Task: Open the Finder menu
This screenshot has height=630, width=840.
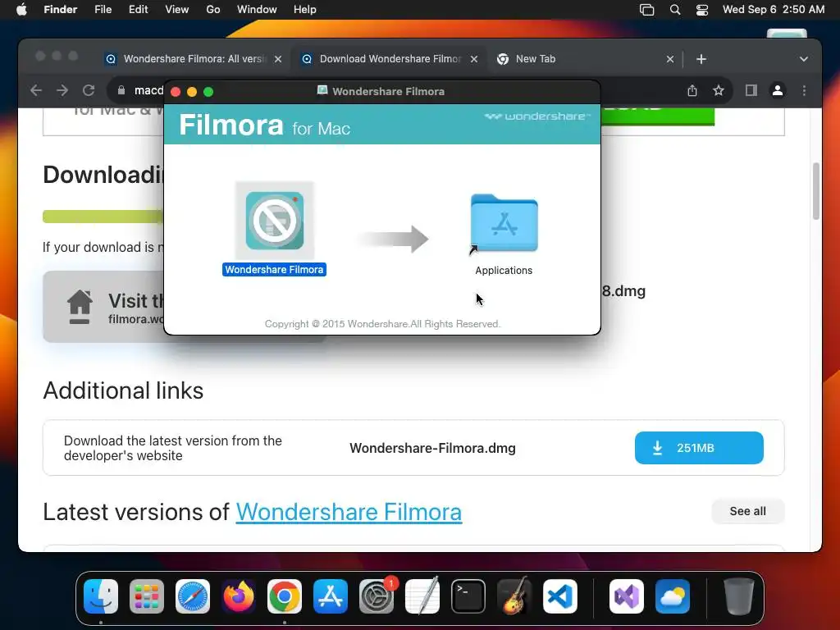Action: coord(61,10)
